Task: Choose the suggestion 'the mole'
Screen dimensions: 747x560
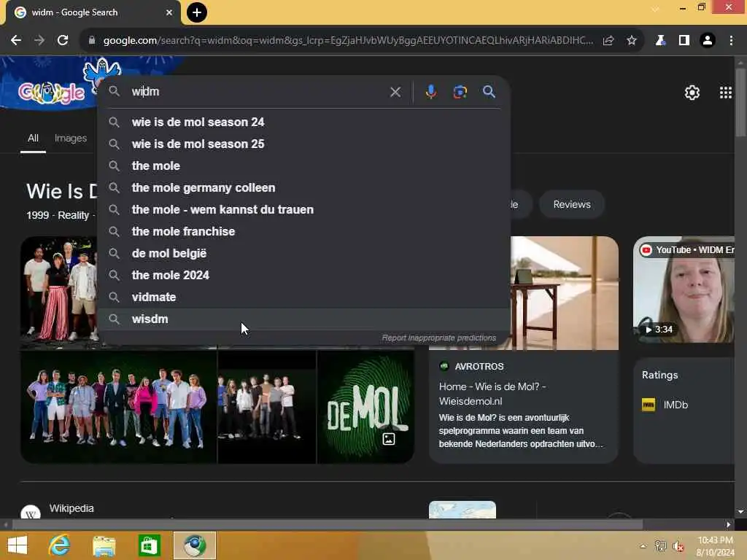Action: [304, 166]
